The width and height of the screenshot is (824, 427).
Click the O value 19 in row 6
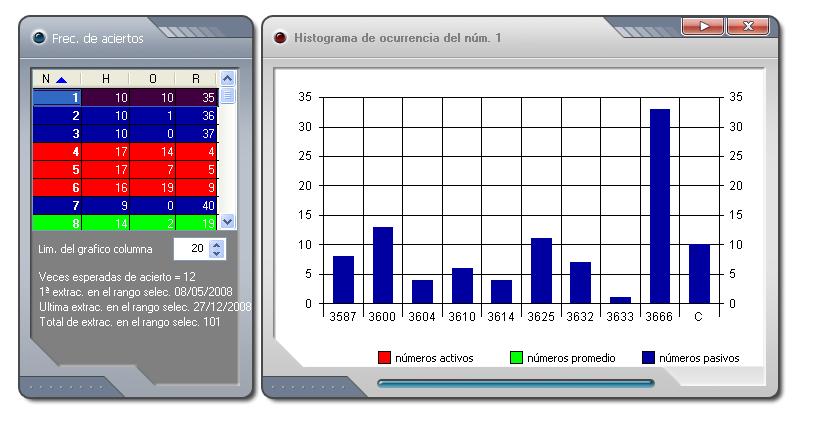167,188
